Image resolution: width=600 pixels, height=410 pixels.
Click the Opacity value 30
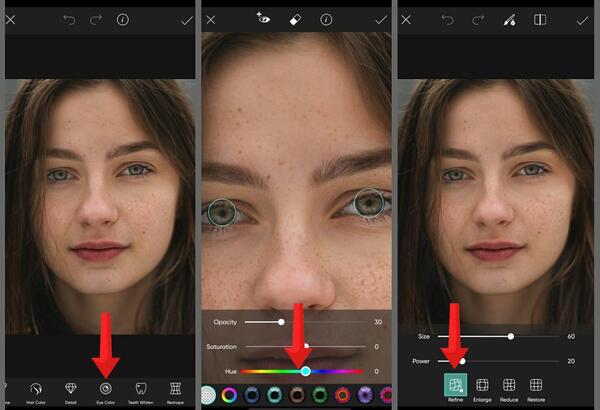click(x=378, y=322)
